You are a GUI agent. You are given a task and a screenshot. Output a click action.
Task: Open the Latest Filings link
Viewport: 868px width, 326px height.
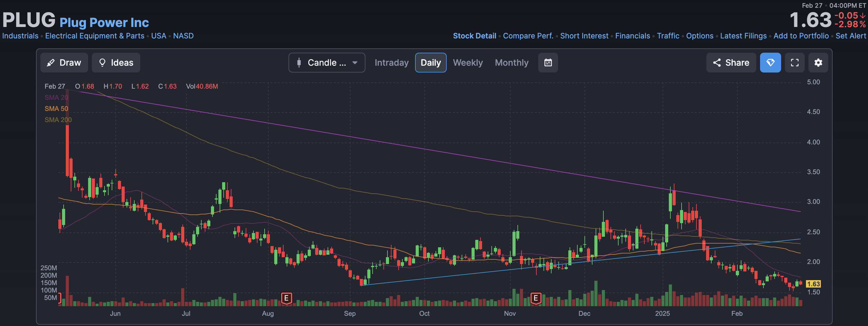click(743, 36)
